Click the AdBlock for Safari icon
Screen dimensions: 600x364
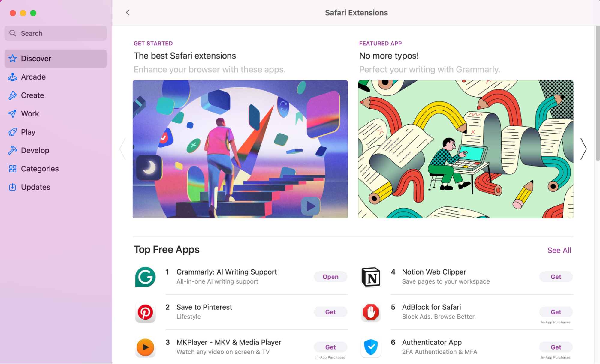[x=371, y=312]
